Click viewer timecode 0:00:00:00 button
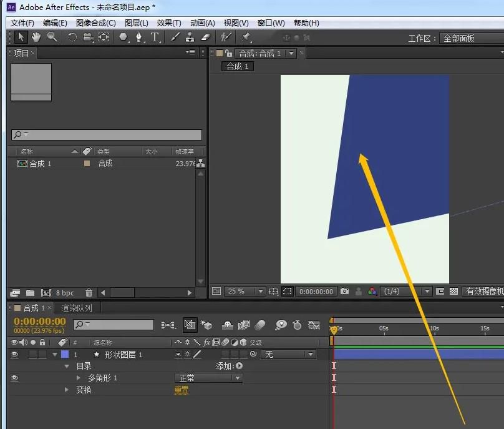504x429 pixels. pyautogui.click(x=316, y=292)
